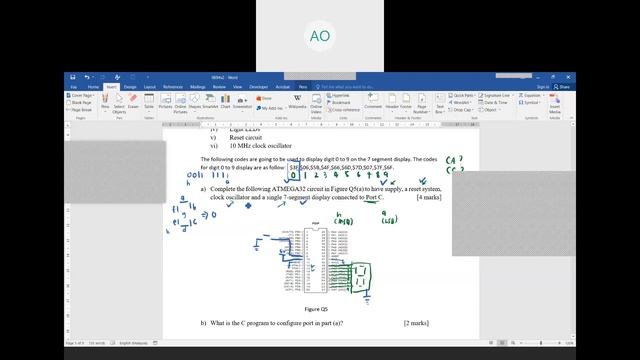Viewport: 640px width, 360px height.
Task: Click the word count in status bar
Action: [97, 343]
